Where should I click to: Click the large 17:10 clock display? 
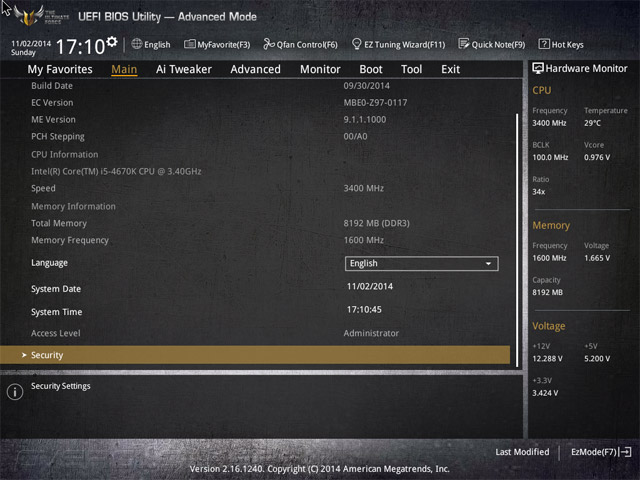[80, 47]
